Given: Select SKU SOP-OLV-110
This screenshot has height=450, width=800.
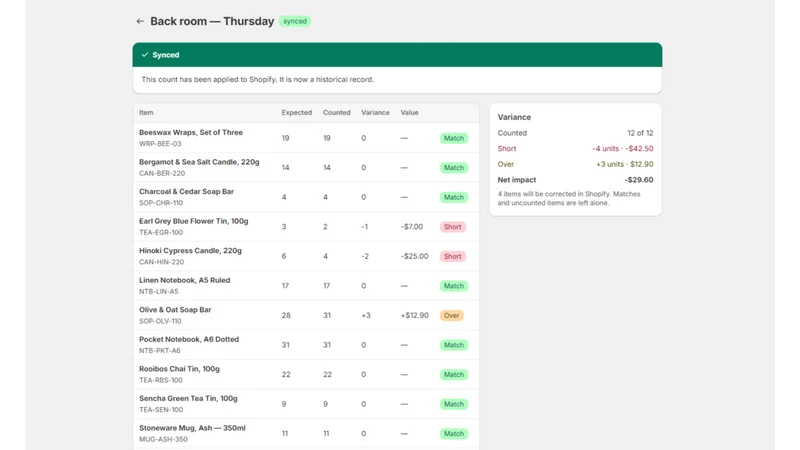Looking at the screenshot, I should click(x=160, y=321).
